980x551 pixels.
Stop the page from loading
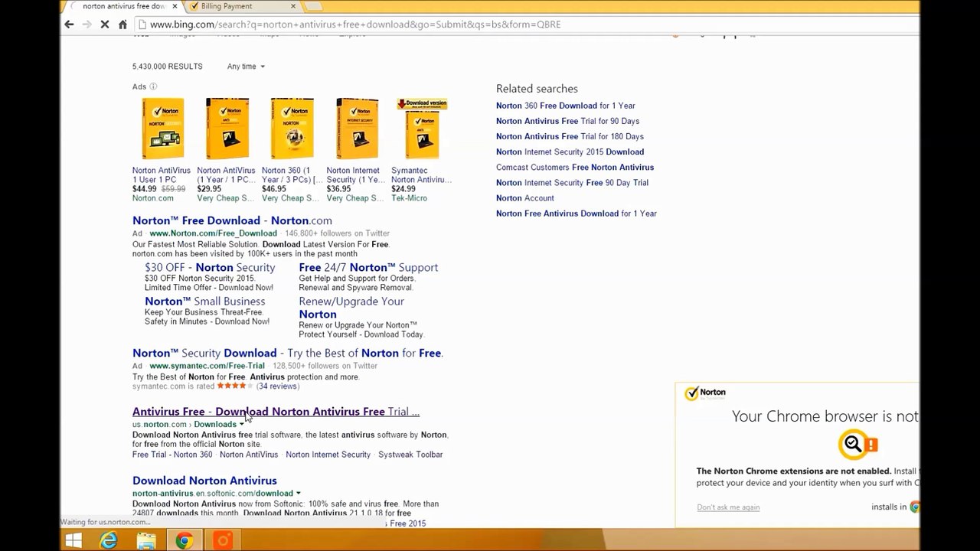(x=105, y=24)
